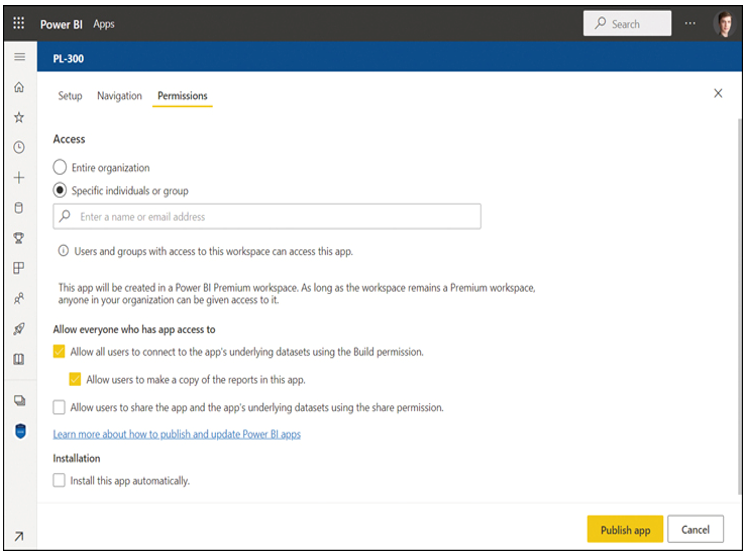The width and height of the screenshot is (746, 554).
Task: Switch to the Setup tab
Action: coord(70,96)
